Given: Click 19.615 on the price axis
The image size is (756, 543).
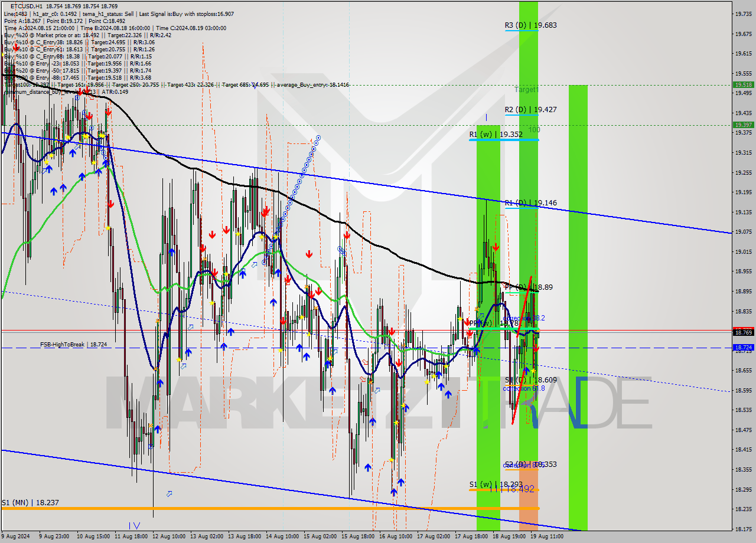Looking at the screenshot, I should [x=743, y=53].
